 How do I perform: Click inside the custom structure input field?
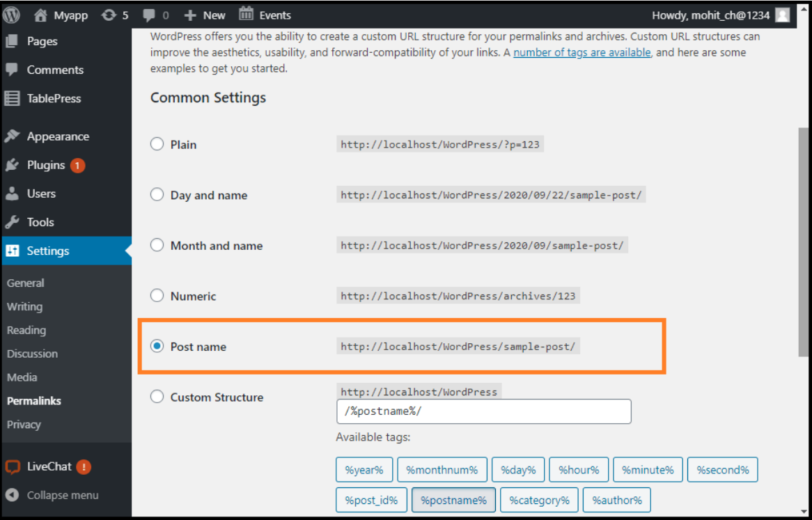click(x=483, y=411)
